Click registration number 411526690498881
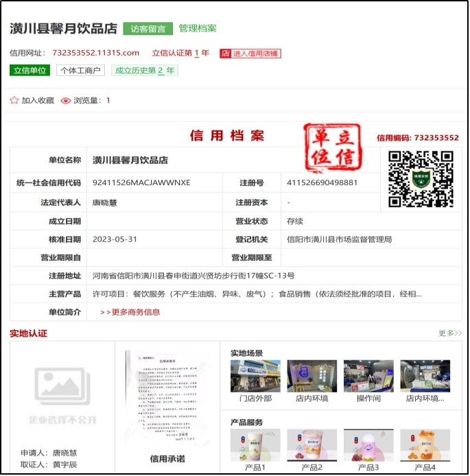Image resolution: width=470 pixels, height=476 pixels. 322,182
